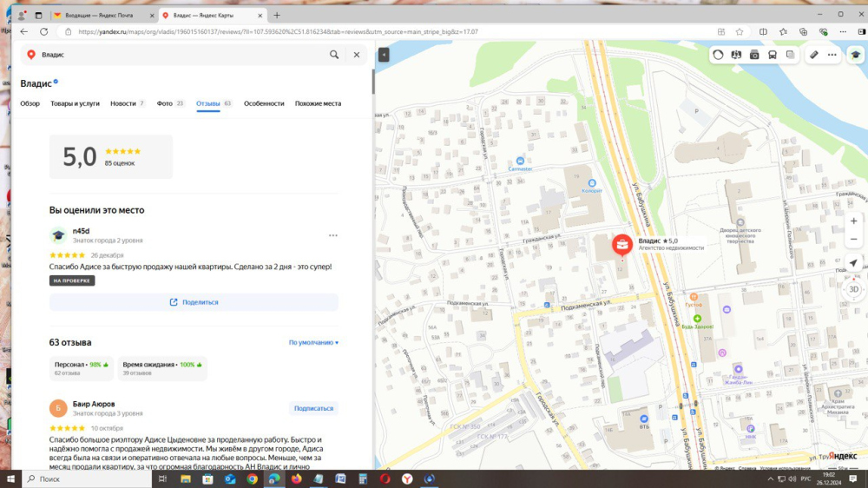Click the Поделиться share button
This screenshot has width=868, height=488.
194,302
